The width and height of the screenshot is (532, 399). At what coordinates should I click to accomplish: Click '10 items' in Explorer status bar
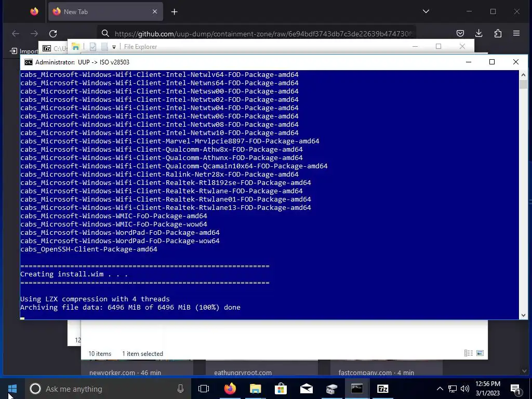100,353
